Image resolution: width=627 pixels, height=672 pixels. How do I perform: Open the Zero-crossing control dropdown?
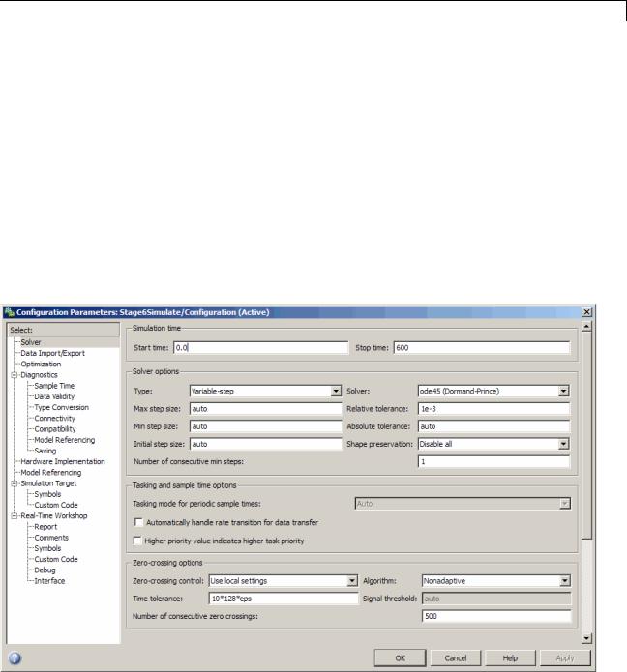coord(352,581)
